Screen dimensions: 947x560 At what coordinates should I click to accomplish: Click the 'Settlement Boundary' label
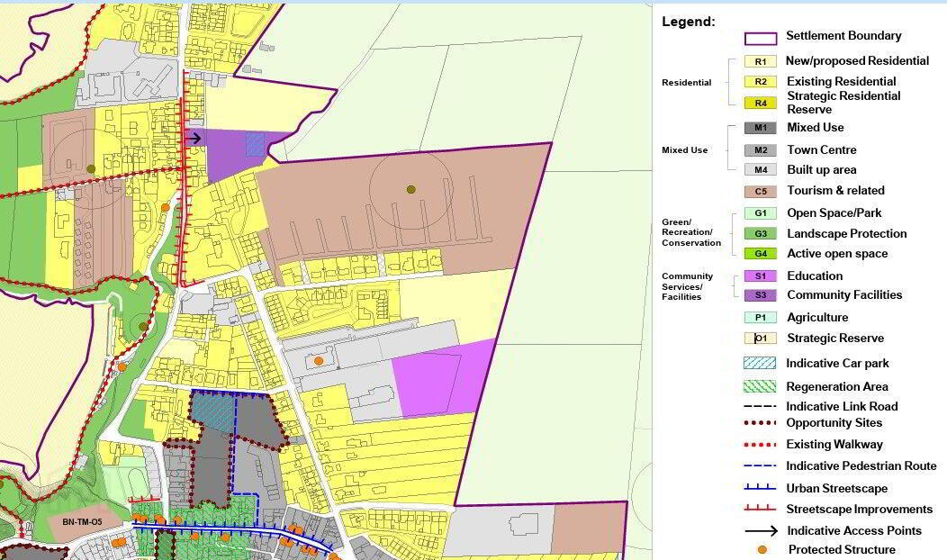[x=843, y=36]
